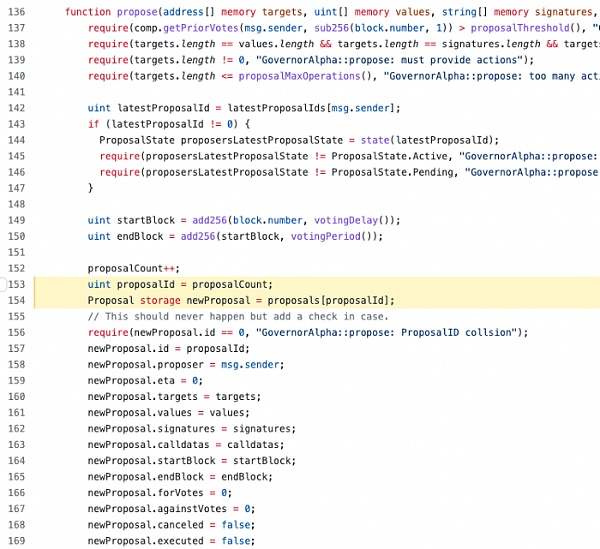
Task: Click closing brace on line 147
Action: tap(91, 188)
